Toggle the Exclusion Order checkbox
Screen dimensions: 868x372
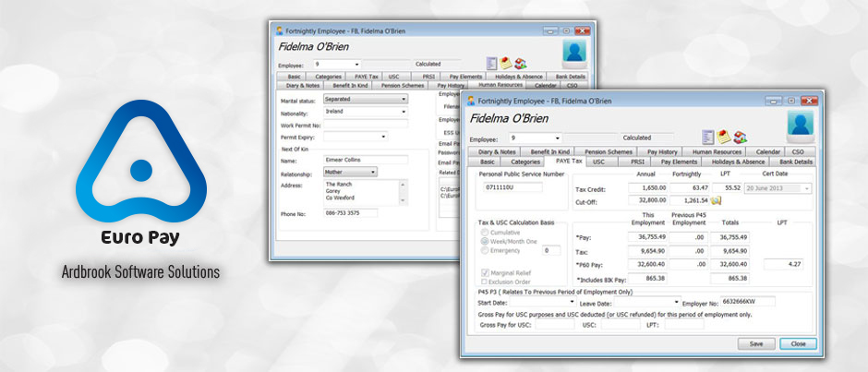(x=485, y=282)
